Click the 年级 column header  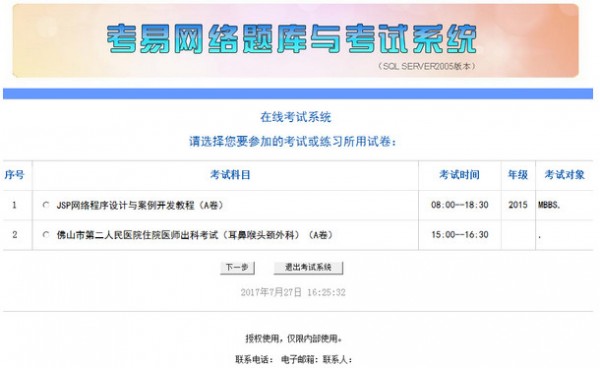(518, 175)
